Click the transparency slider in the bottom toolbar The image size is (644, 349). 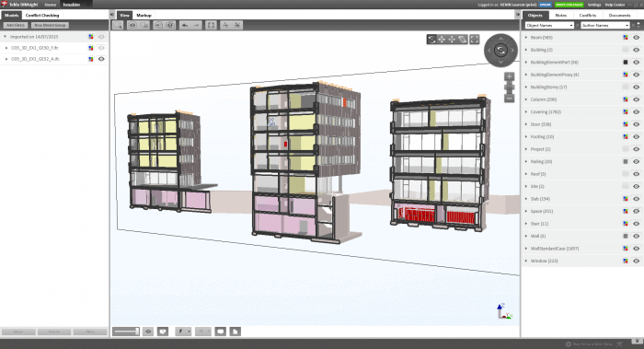click(x=126, y=332)
